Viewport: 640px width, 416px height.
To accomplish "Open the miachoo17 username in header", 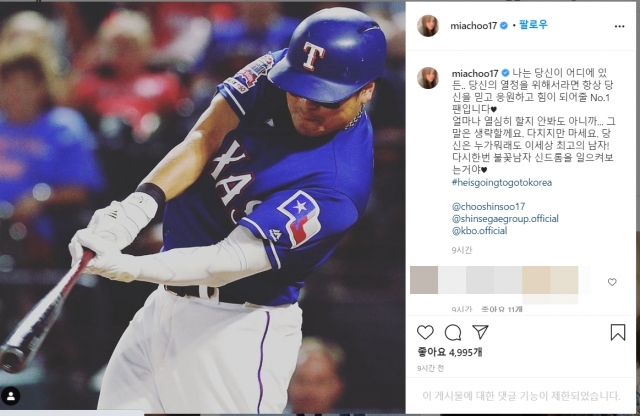I will tap(473, 26).
